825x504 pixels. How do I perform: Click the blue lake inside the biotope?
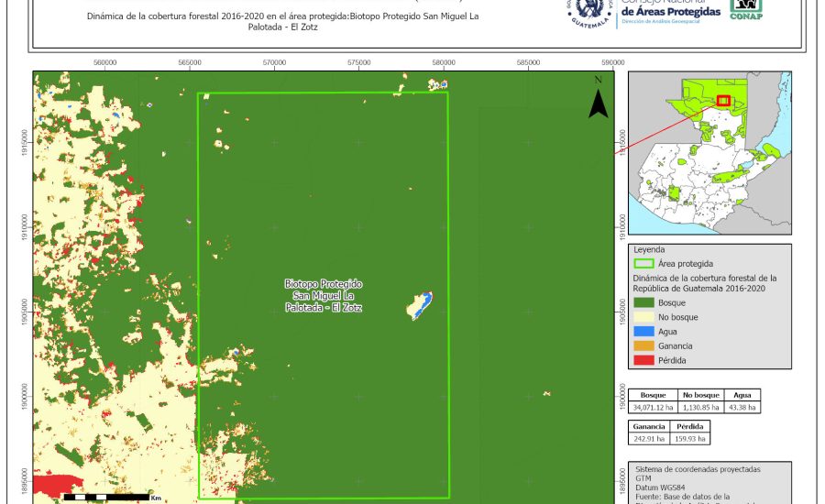pyautogui.click(x=422, y=305)
